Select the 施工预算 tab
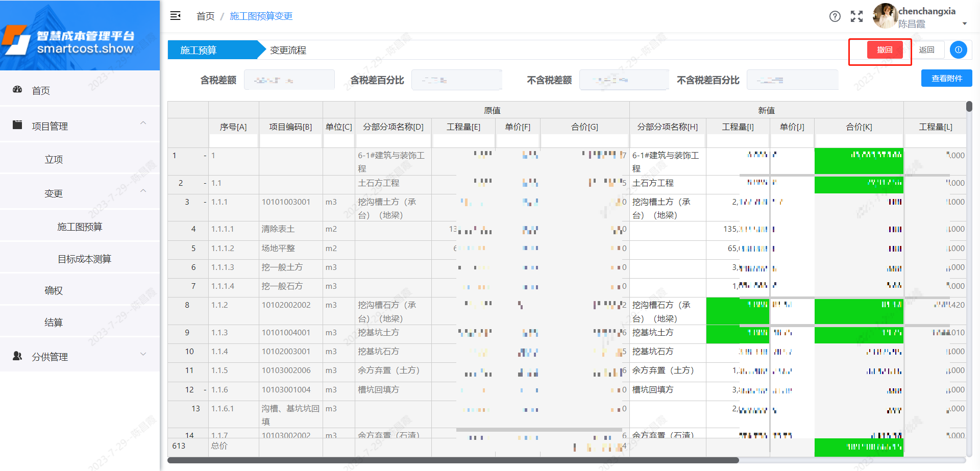The height and width of the screenshot is (471, 980). point(199,49)
